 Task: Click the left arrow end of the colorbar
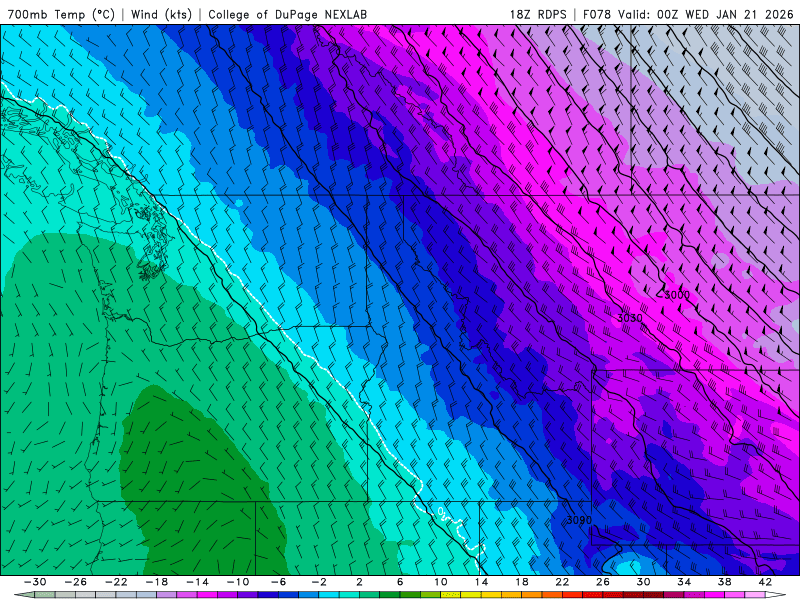[x=24, y=595]
